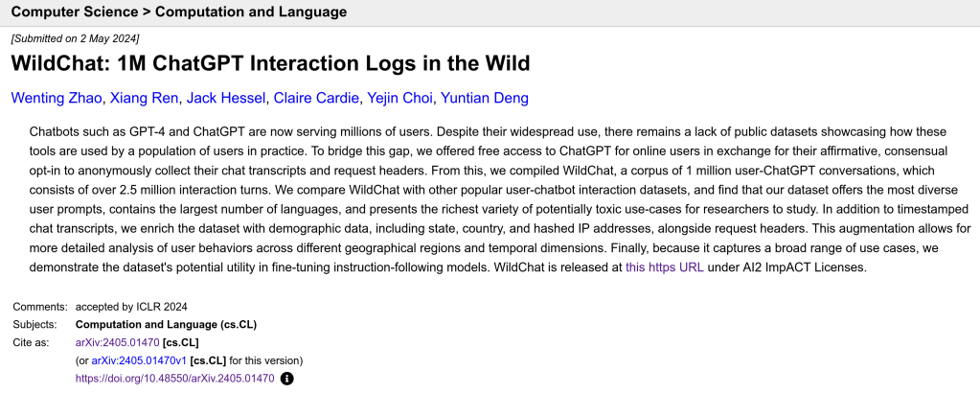
Task: Follow the "this https URL" link
Action: [x=664, y=267]
